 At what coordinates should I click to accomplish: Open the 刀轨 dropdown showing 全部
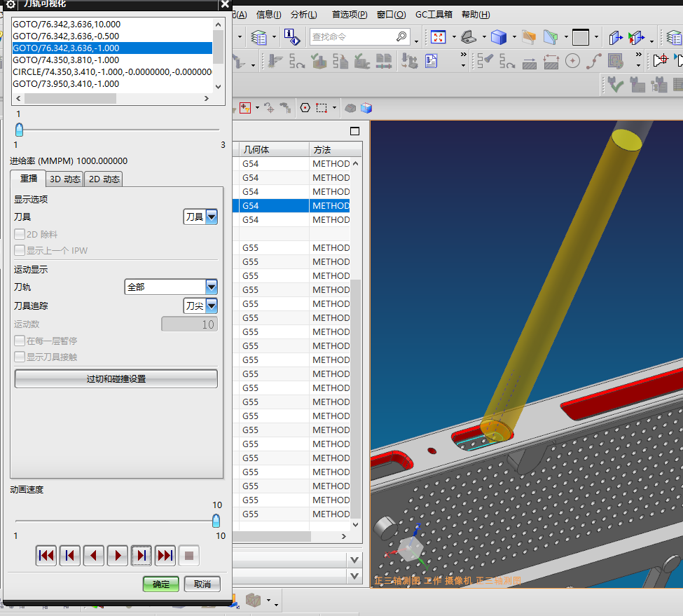click(211, 287)
